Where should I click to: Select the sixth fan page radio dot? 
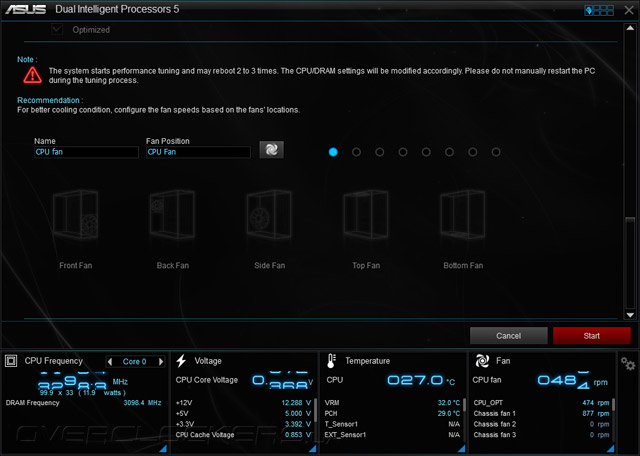coord(449,152)
